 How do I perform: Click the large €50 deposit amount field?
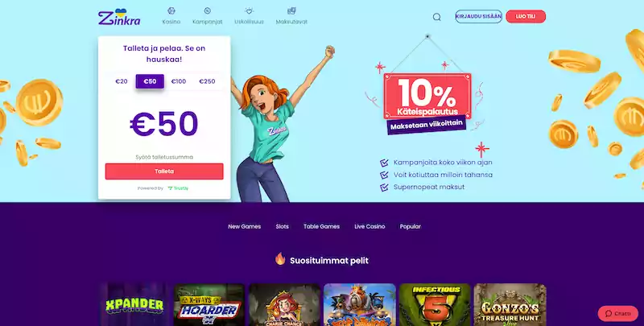[164, 124]
